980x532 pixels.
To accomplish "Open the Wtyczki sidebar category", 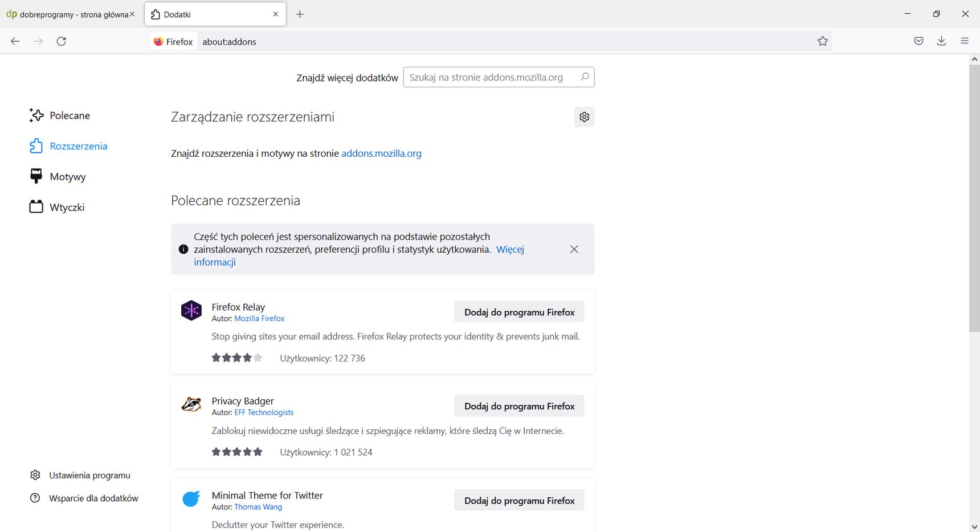I will click(57, 207).
